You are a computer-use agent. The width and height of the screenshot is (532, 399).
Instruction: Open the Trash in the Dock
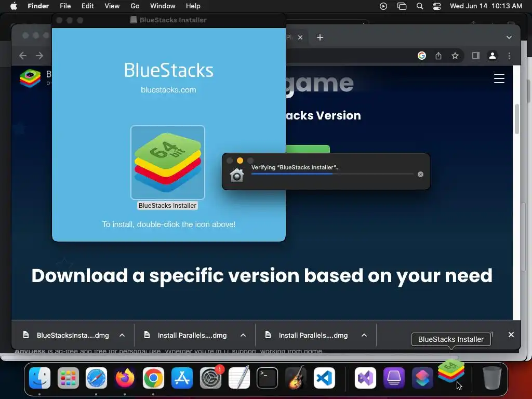click(x=492, y=378)
